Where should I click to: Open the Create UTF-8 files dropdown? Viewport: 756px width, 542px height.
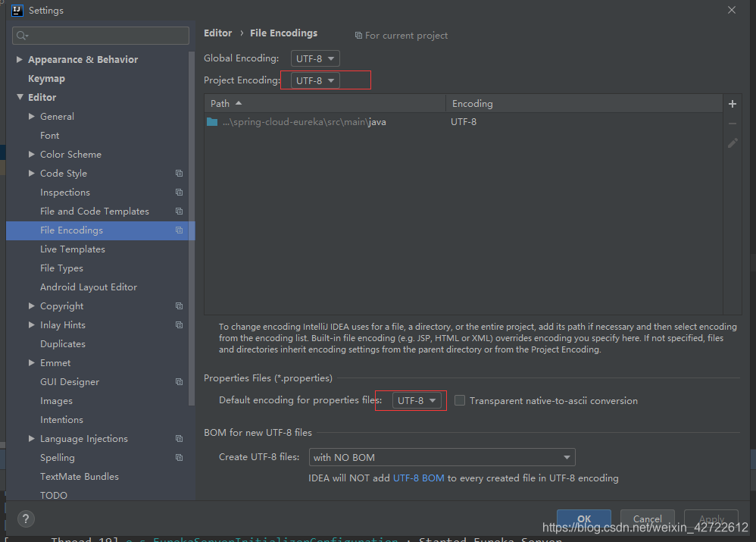[442, 457]
